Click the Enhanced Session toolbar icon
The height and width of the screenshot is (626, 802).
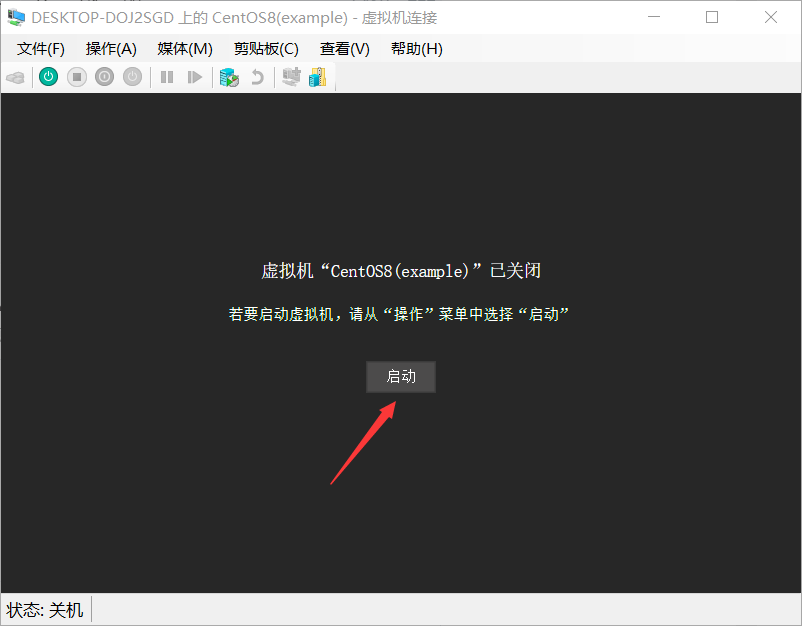(x=292, y=77)
